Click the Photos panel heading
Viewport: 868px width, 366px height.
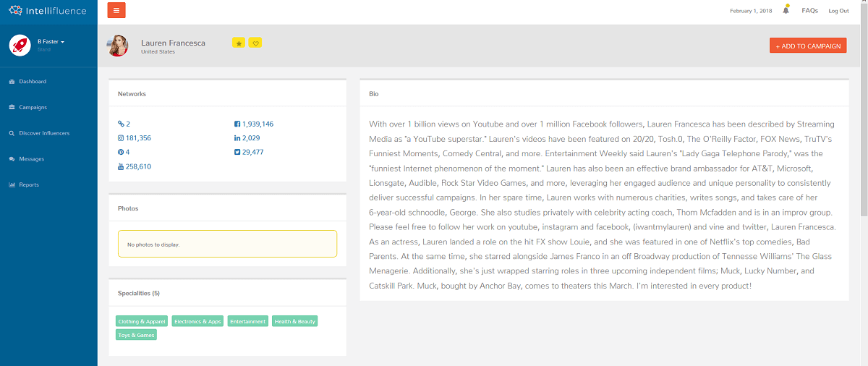pos(128,208)
